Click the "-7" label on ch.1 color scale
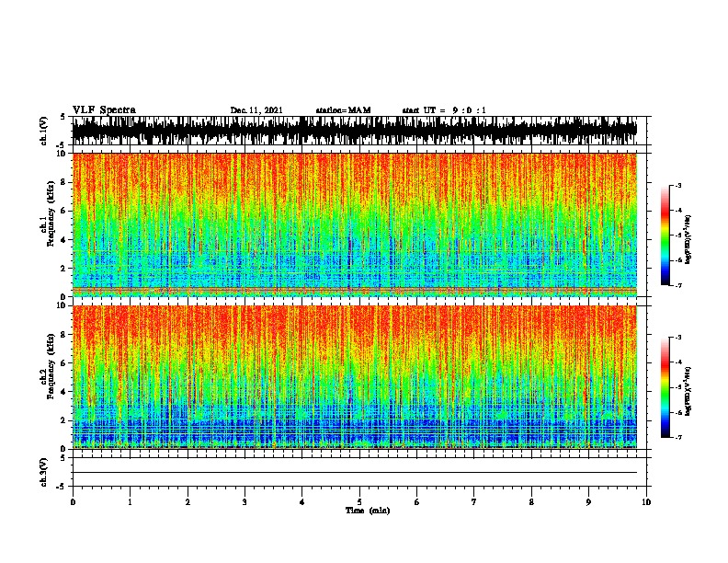 pyautogui.click(x=678, y=285)
